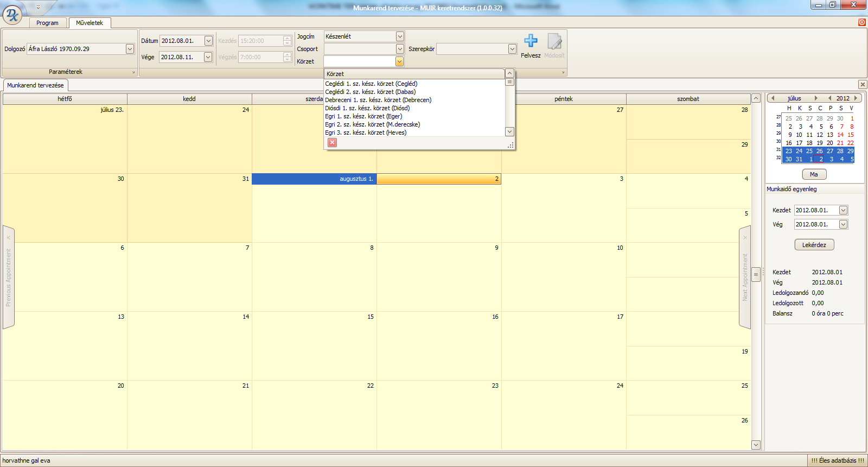The width and height of the screenshot is (868, 467).
Task: Click the Lekérdez button
Action: pos(814,245)
